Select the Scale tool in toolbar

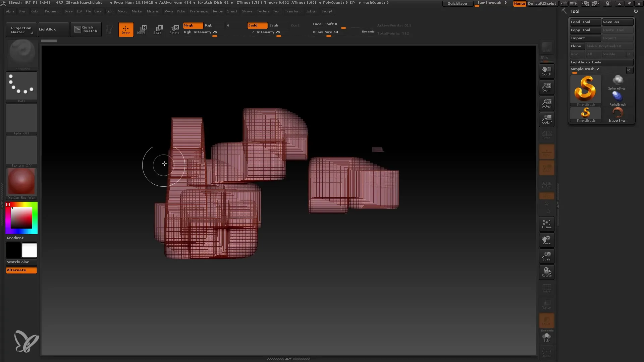click(158, 29)
